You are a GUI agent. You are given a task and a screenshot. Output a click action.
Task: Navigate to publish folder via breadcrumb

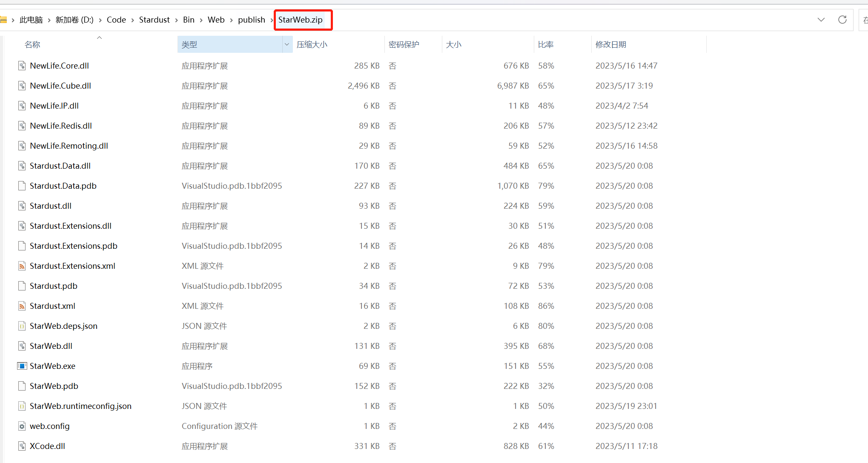point(252,20)
